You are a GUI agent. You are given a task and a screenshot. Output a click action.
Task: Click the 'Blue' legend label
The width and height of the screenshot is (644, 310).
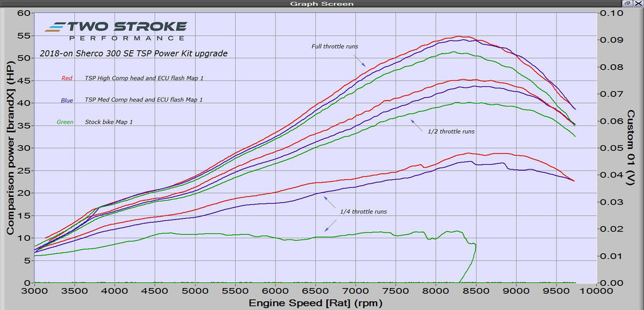pyautogui.click(x=67, y=100)
